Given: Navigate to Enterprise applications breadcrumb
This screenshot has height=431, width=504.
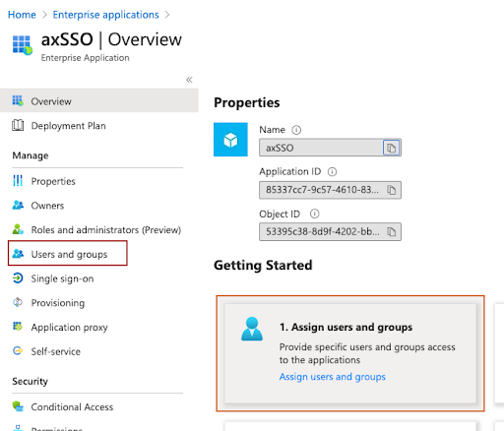Looking at the screenshot, I should (105, 15).
